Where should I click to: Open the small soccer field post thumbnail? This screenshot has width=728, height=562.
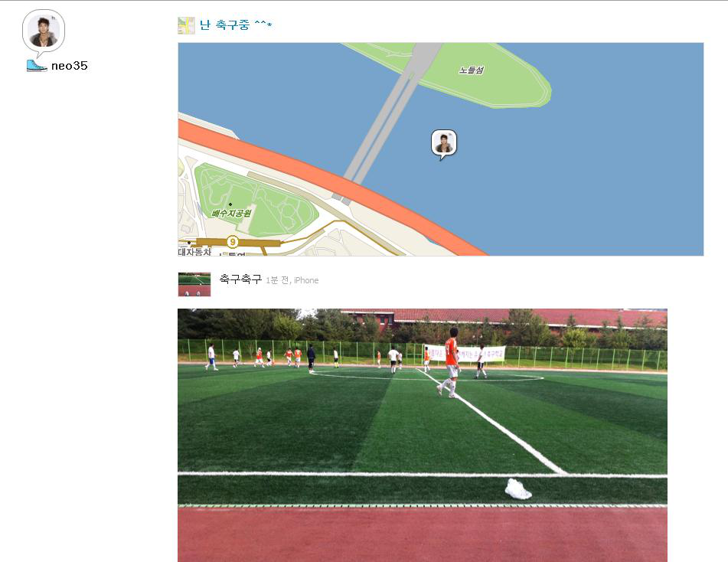tap(194, 284)
